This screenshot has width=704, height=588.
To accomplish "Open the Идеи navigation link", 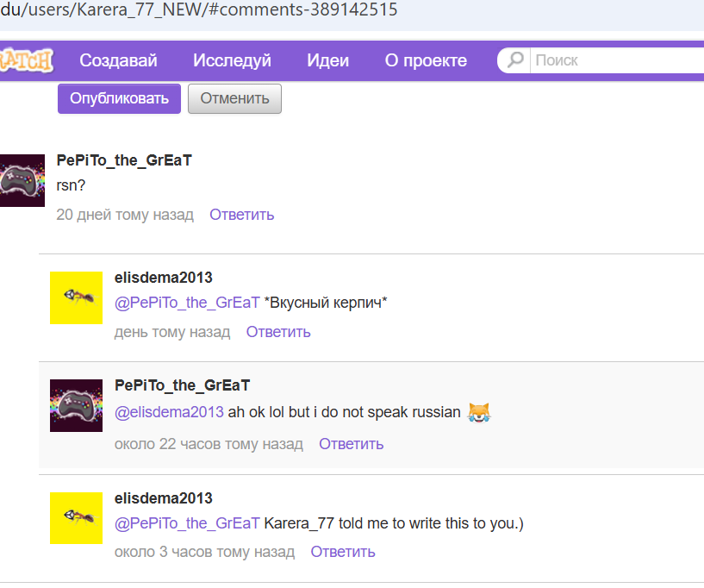I will [x=327, y=60].
